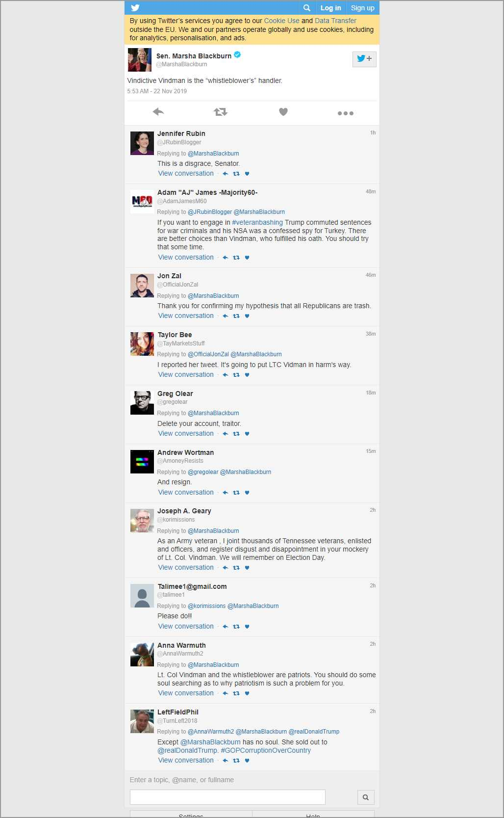Click the follow button beside Marsha Blackburn
This screenshot has width=504, height=818.
click(364, 59)
